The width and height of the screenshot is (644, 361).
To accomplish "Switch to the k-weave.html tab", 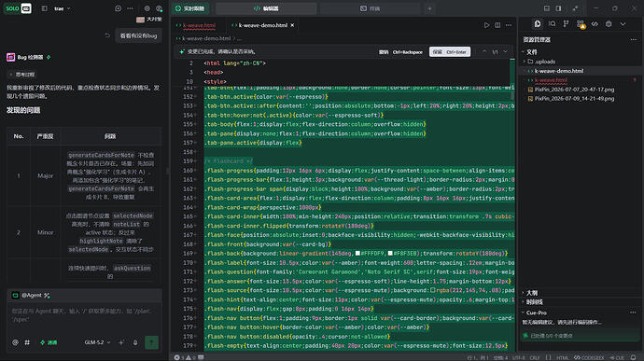I will [x=196, y=25].
